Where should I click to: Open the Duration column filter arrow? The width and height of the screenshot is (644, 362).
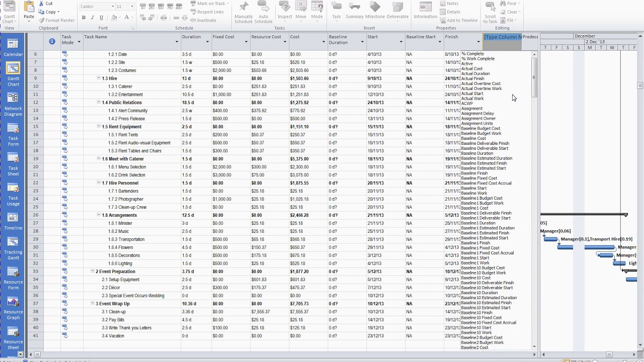pos(207,42)
